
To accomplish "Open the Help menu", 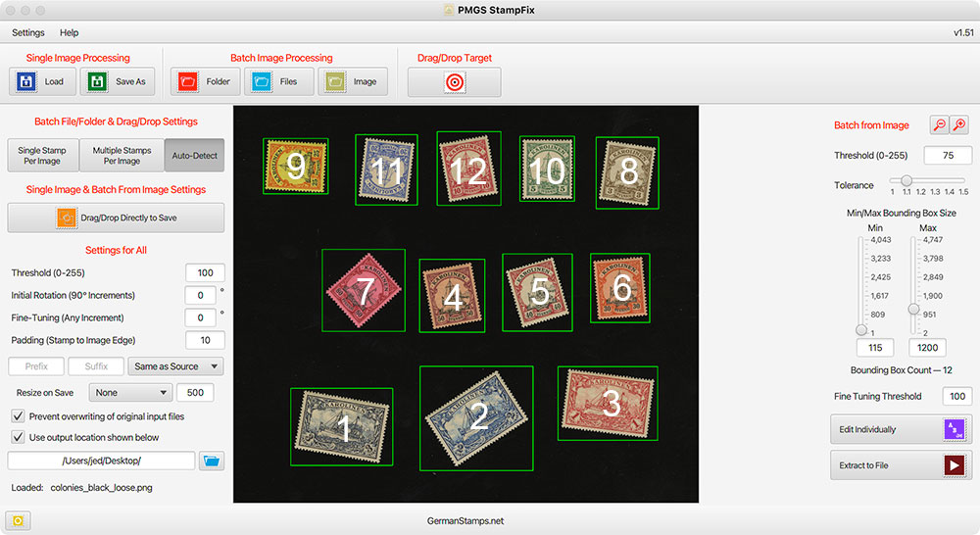I will click(69, 32).
